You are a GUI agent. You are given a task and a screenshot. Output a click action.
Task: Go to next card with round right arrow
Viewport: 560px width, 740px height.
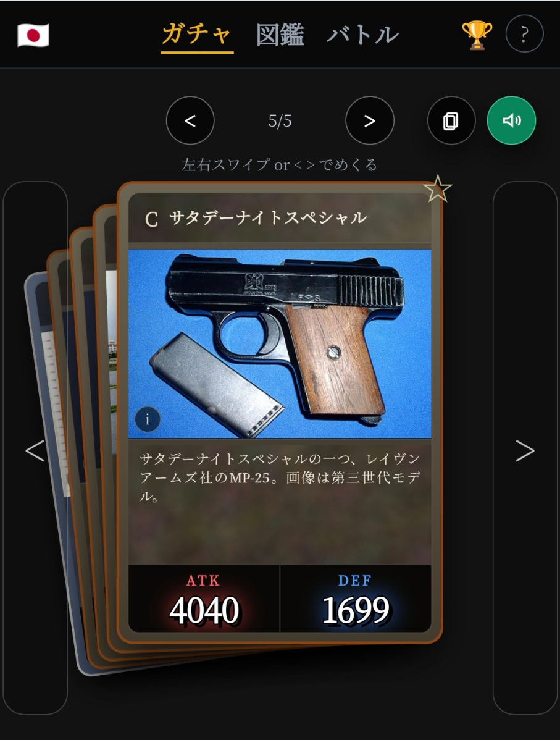(369, 121)
